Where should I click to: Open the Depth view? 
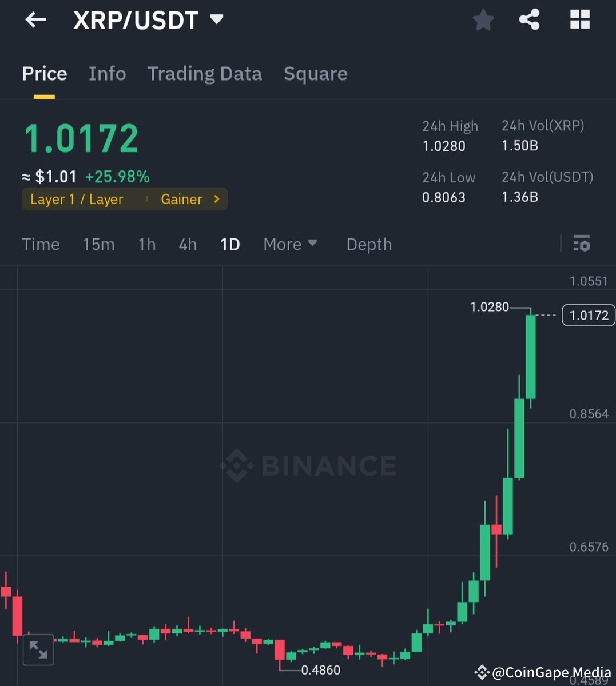coord(369,244)
